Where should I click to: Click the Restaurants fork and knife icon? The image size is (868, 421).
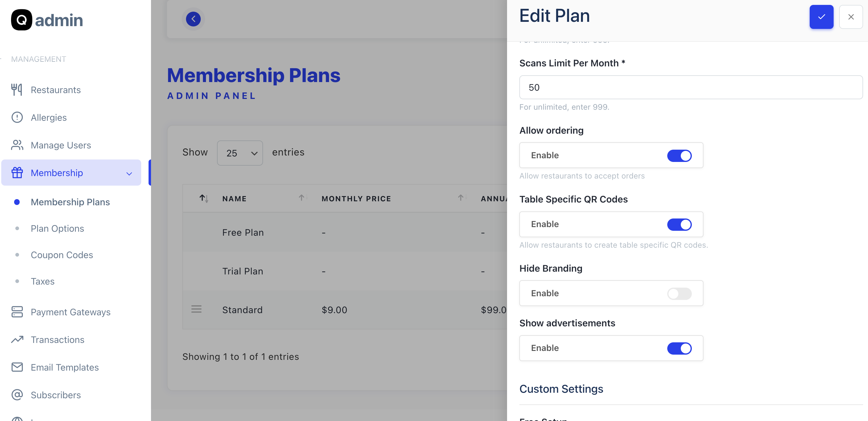pyautogui.click(x=17, y=90)
